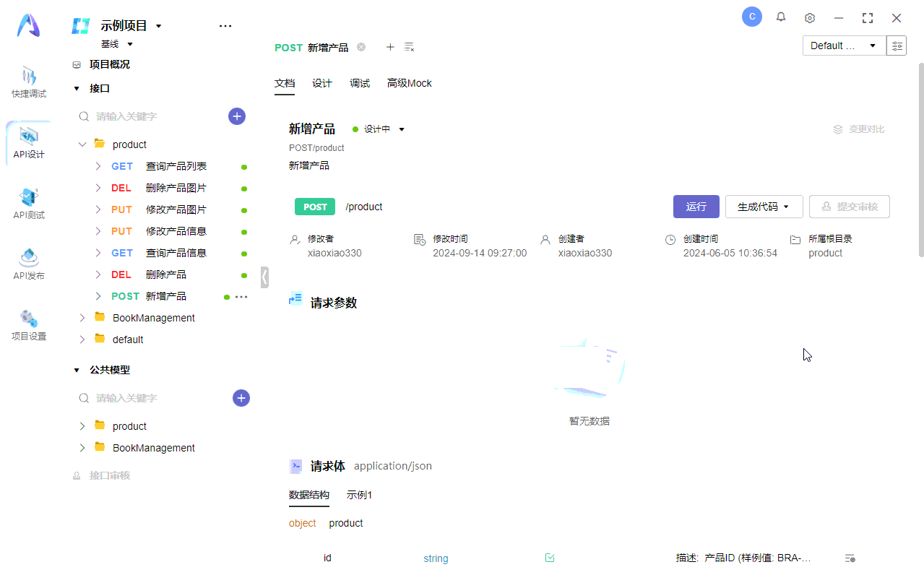Screen dimensions: 924x575
Task: Open the 示例项目 project dropdown
Action: coord(159,26)
